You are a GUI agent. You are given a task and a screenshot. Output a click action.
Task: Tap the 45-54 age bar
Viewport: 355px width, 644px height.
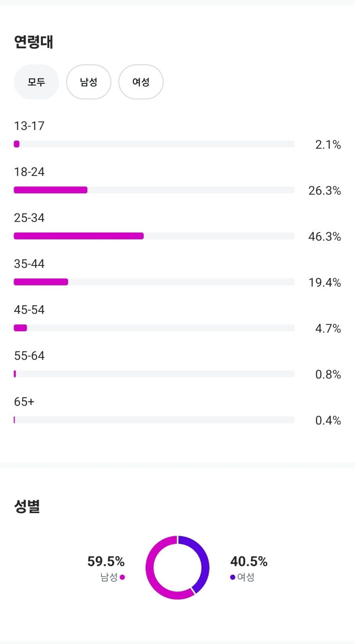click(x=154, y=328)
